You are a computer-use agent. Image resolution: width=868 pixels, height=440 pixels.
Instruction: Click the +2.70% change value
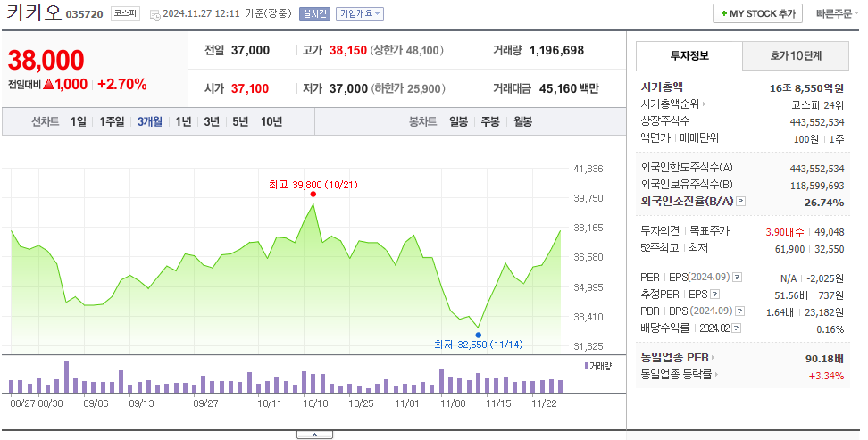[122, 85]
